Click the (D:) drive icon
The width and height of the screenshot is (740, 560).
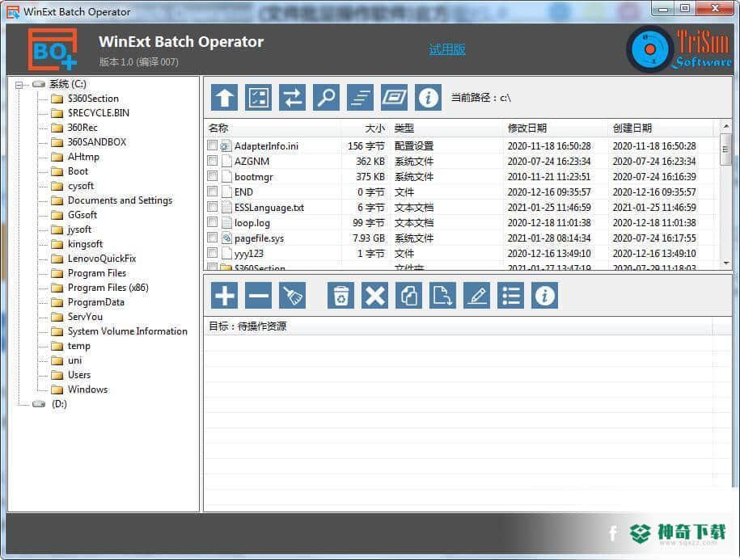[x=39, y=404]
